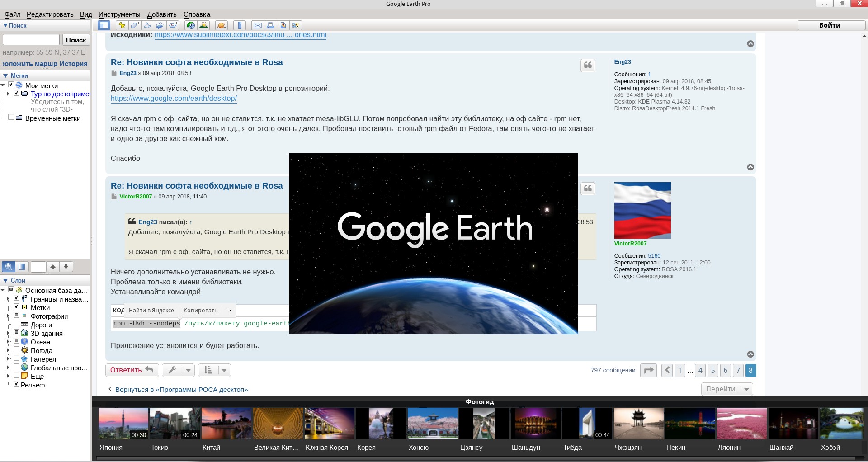Click the Add Placemark pushpin icon
Image resolution: width=868 pixels, height=462 pixels.
coord(122,25)
